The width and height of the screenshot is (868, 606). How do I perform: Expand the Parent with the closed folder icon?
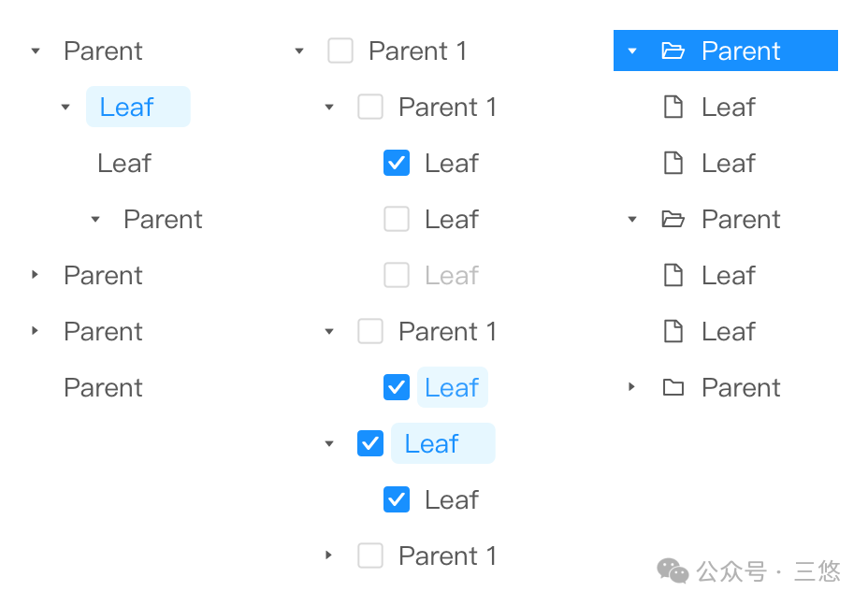tap(632, 387)
